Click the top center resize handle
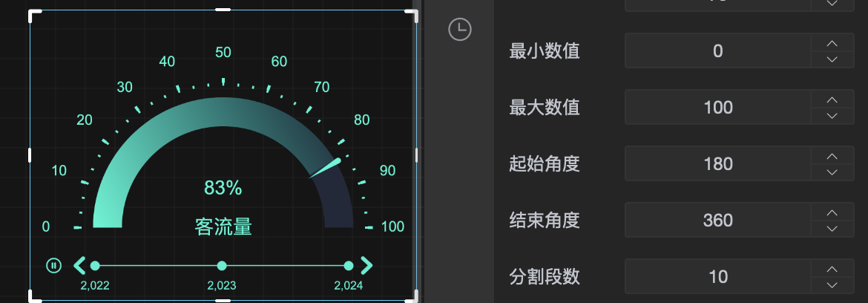This screenshot has width=868, height=303. pyautogui.click(x=223, y=10)
